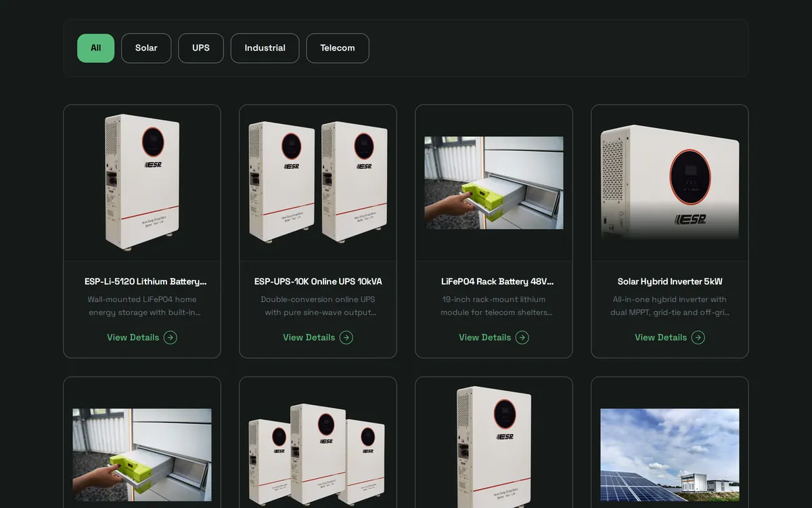Show Industrial category products

point(265,48)
